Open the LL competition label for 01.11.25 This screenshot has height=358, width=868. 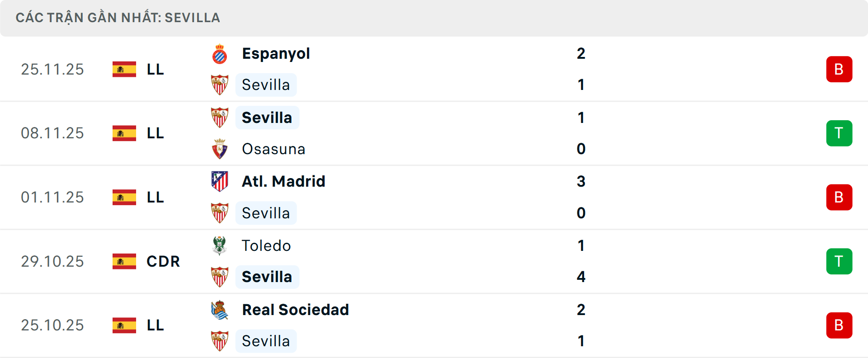point(154,197)
